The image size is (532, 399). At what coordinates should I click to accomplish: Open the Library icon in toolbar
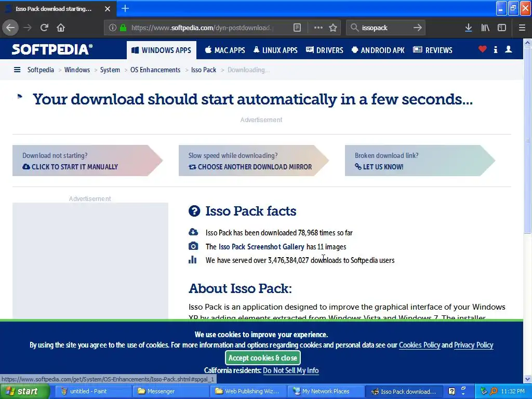(x=485, y=28)
